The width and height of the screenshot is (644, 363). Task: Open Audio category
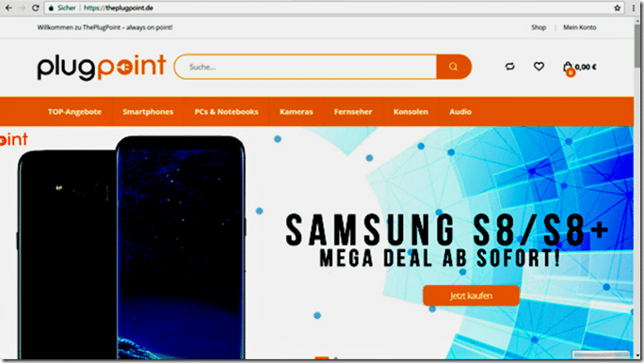pos(460,112)
